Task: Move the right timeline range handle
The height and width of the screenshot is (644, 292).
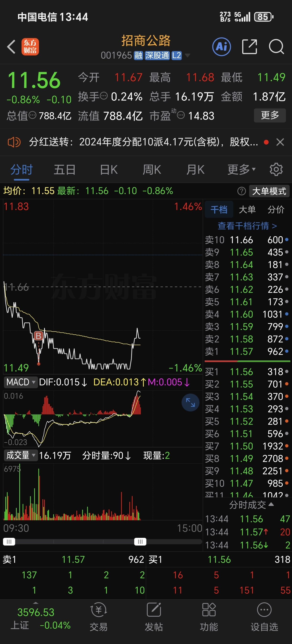Action: click(x=140, y=542)
